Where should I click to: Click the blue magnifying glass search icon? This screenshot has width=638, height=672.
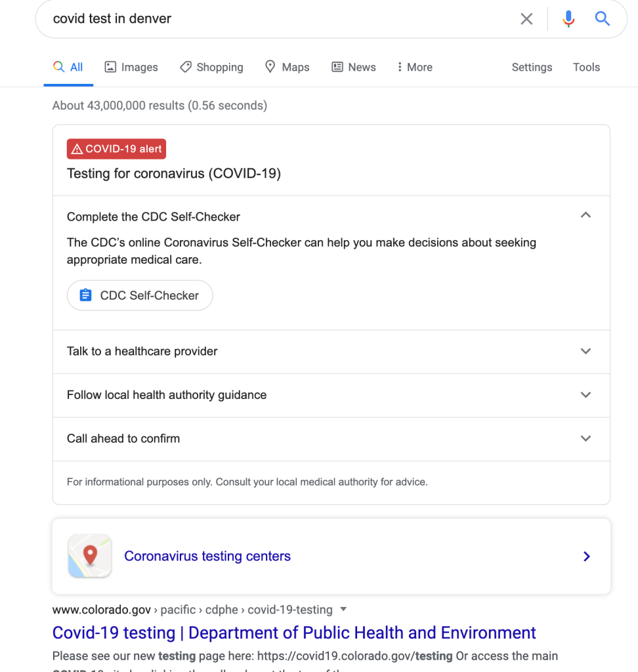[603, 19]
